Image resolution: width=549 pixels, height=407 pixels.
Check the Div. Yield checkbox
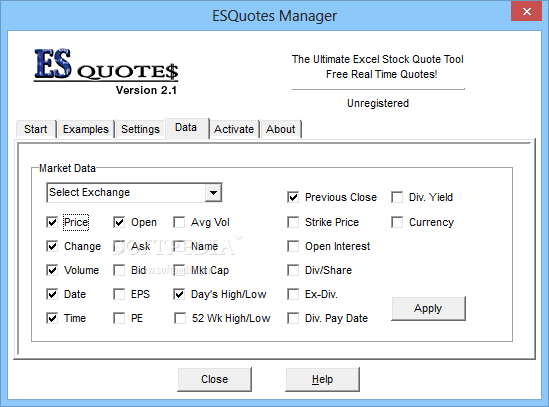[397, 197]
